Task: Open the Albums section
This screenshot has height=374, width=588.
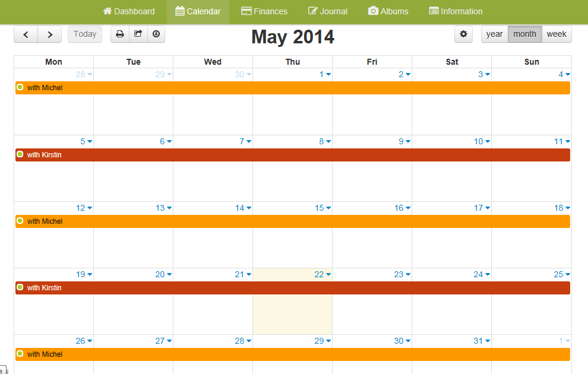Action: click(x=388, y=12)
